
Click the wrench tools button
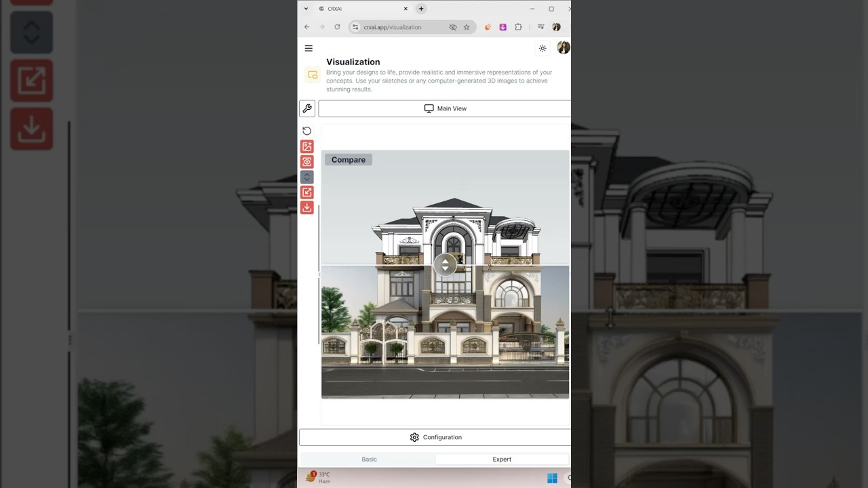pyautogui.click(x=307, y=108)
